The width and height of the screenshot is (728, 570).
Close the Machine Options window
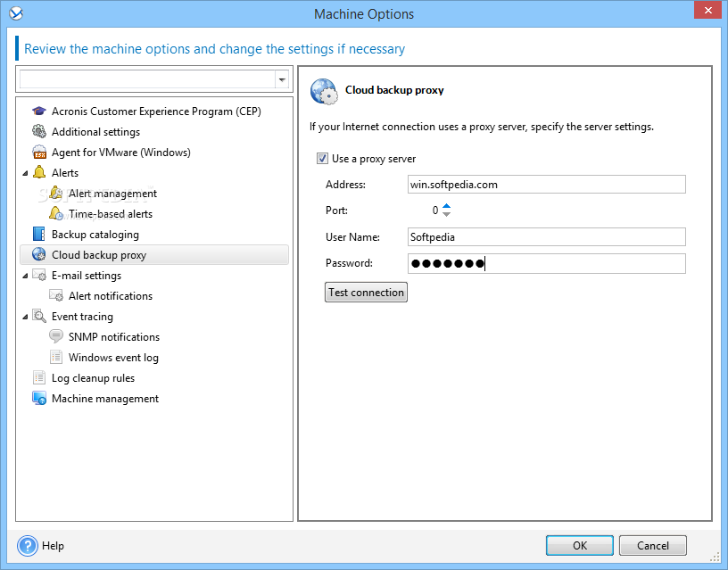point(707,10)
